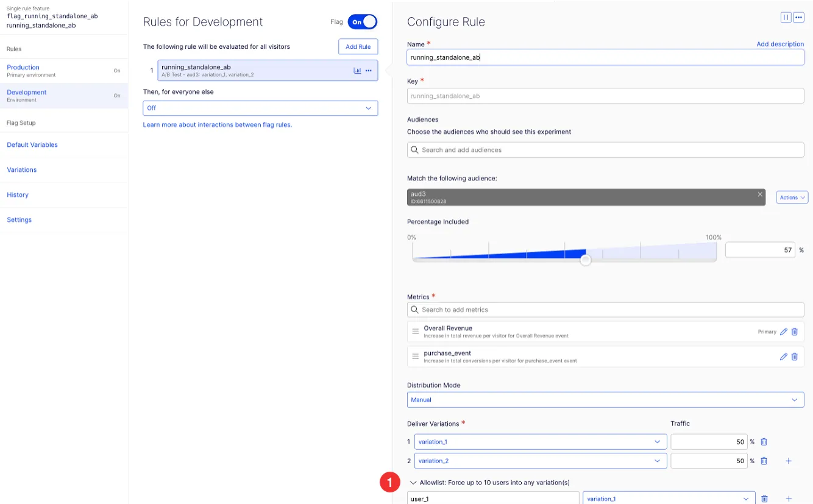Screen dimensions: 813x504
Task: Click the Name input field
Action: click(x=605, y=57)
